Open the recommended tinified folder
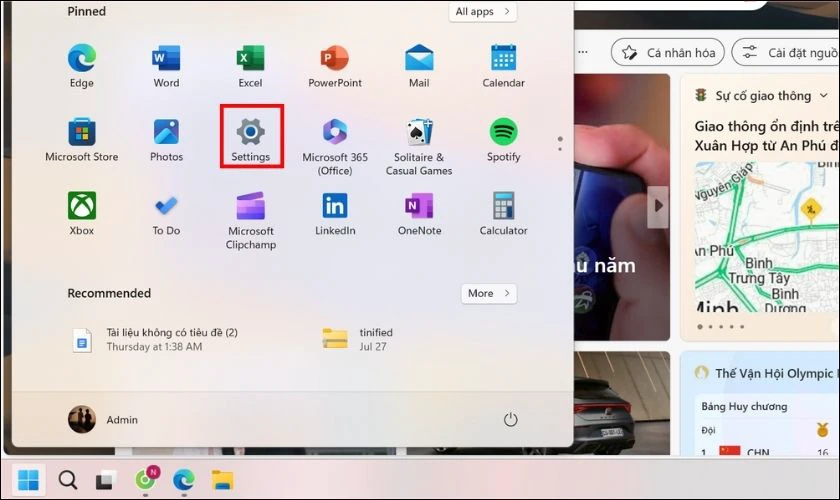The image size is (840, 500). tap(358, 339)
